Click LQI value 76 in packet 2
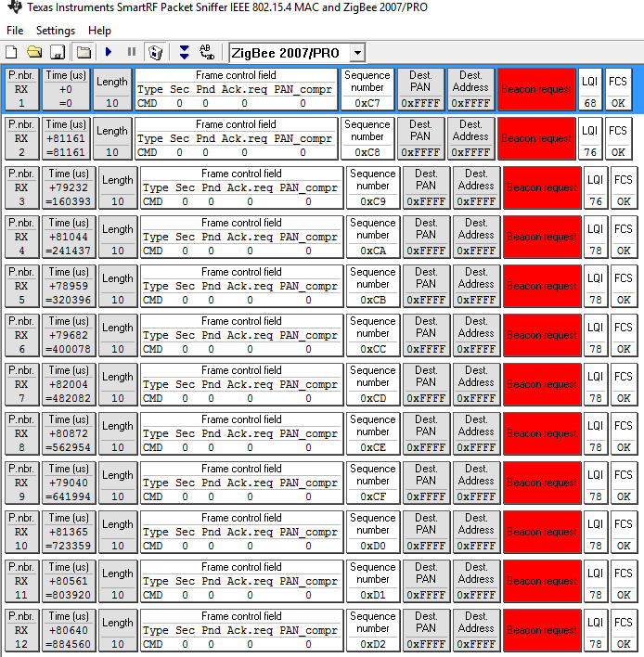This screenshot has height=657, width=644. click(x=590, y=152)
